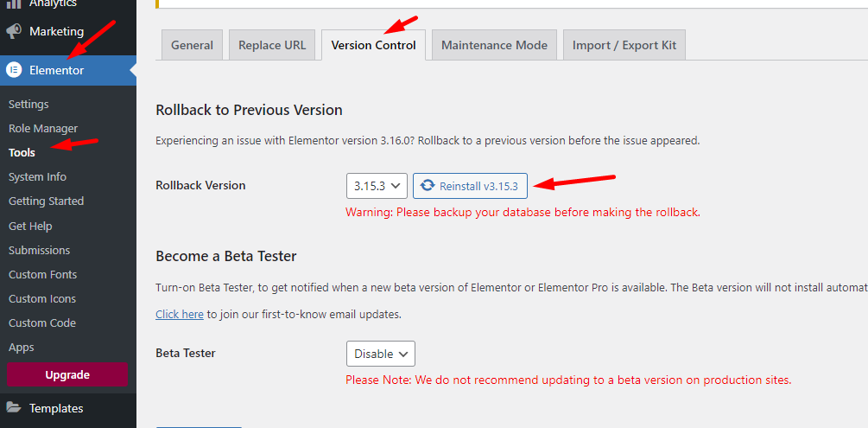Click the Elementor logo icon in sidebar

click(x=14, y=70)
